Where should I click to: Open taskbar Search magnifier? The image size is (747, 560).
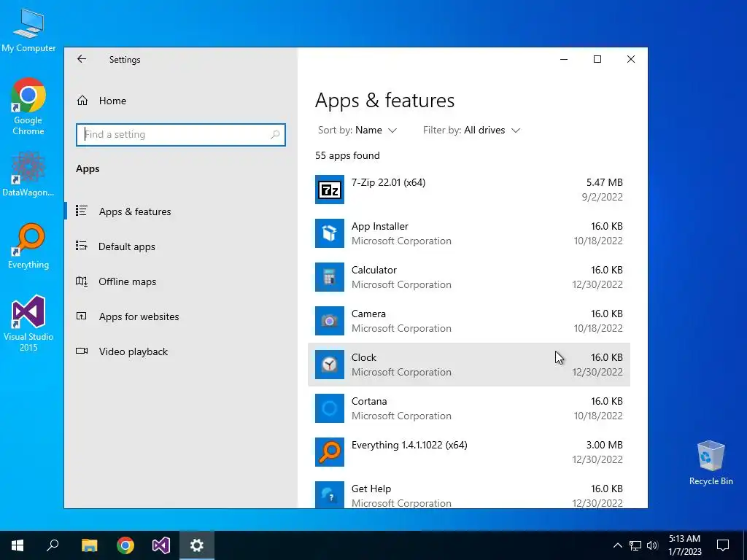[x=53, y=545]
